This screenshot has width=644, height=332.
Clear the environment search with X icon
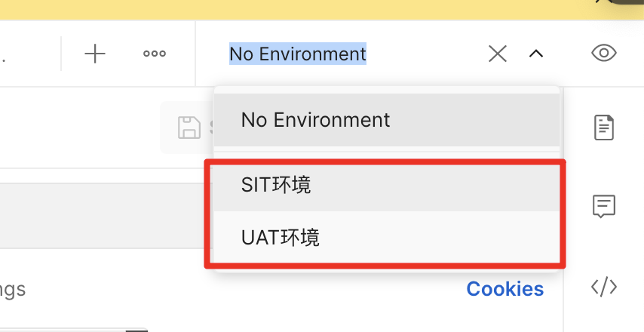coord(498,54)
